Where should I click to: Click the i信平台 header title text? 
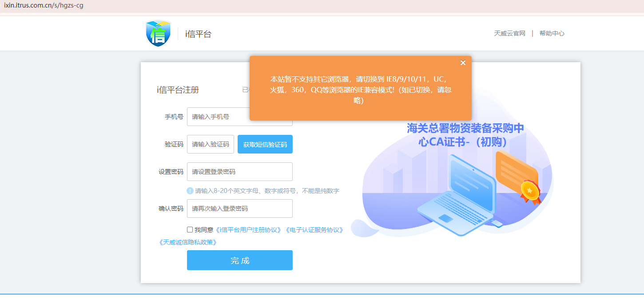198,34
